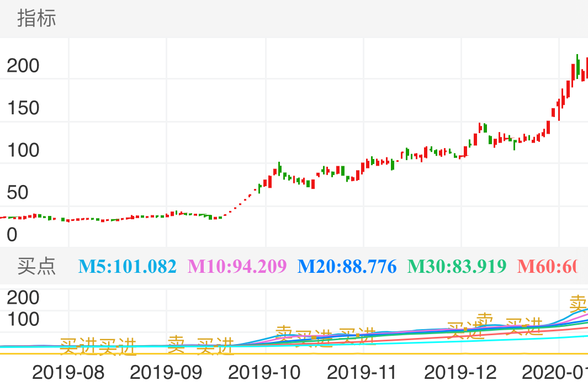Click the partially visible M60 legend entry

click(x=547, y=267)
